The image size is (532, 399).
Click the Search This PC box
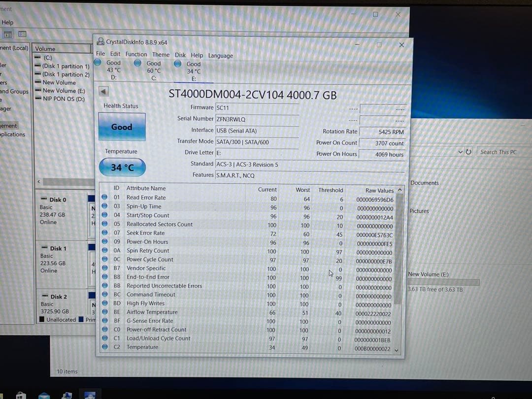point(503,152)
